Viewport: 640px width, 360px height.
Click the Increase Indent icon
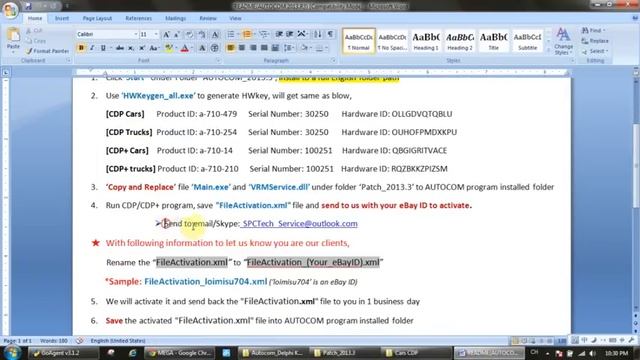290,34
